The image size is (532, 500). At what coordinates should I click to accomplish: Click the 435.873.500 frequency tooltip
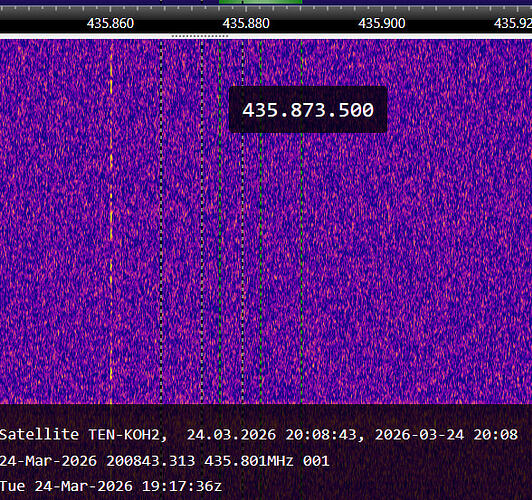[x=308, y=110]
